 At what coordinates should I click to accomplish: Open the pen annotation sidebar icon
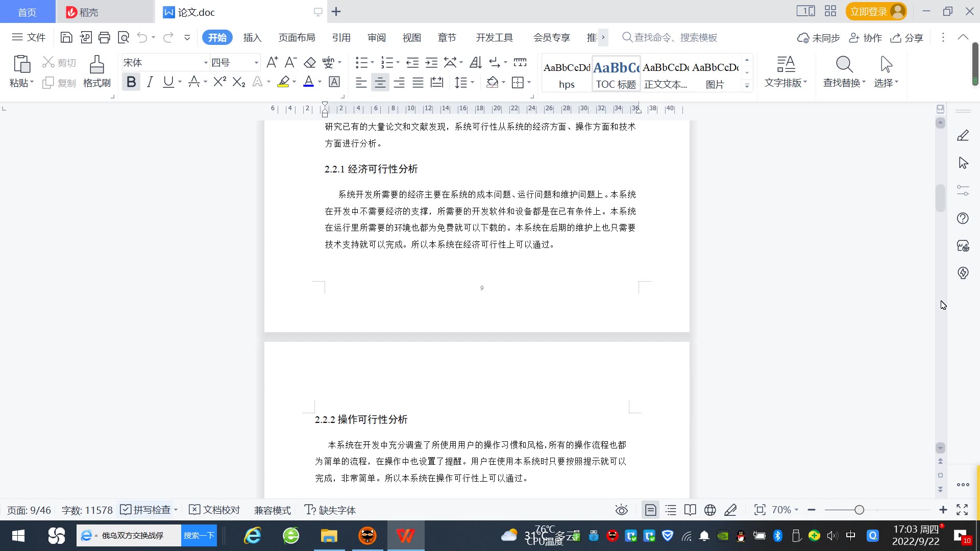963,136
